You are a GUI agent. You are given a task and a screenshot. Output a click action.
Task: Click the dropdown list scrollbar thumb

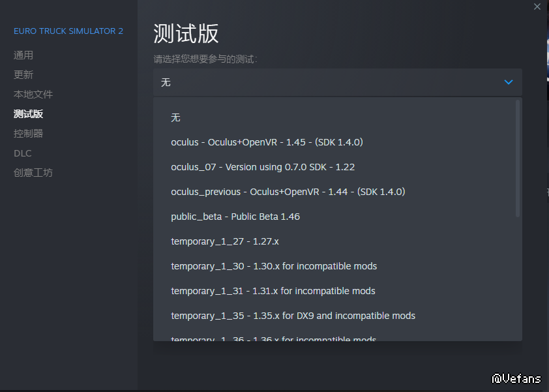click(518, 158)
